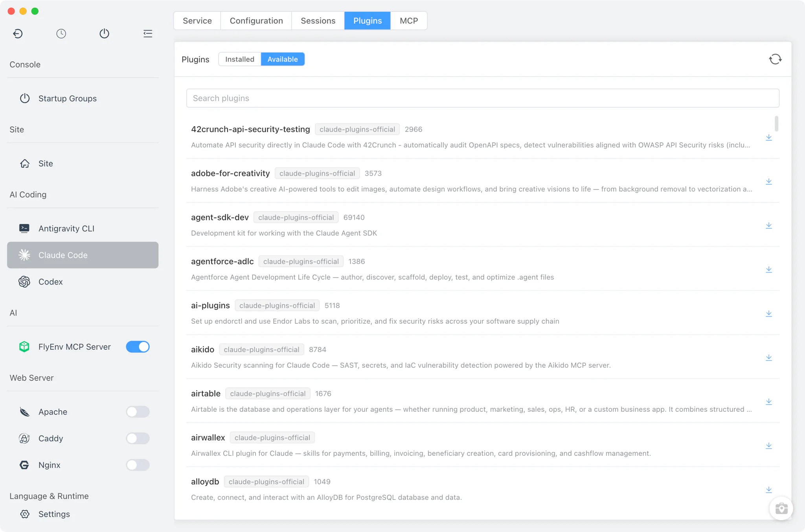
Task: Click the Apache feather icon
Action: click(24, 412)
